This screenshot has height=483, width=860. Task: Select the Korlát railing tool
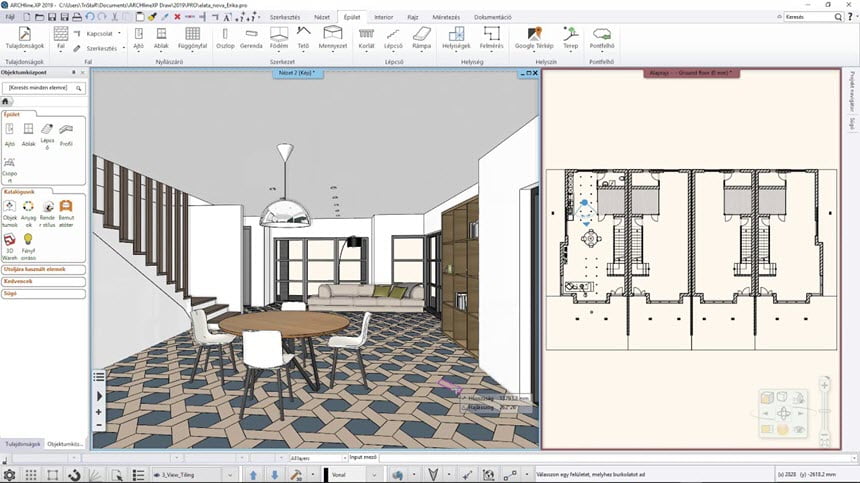366,38
